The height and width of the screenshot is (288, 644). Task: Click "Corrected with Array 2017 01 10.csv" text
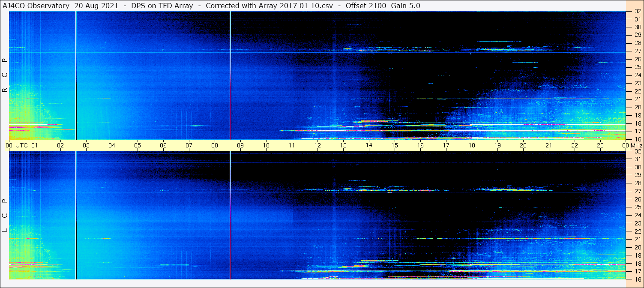point(270,6)
